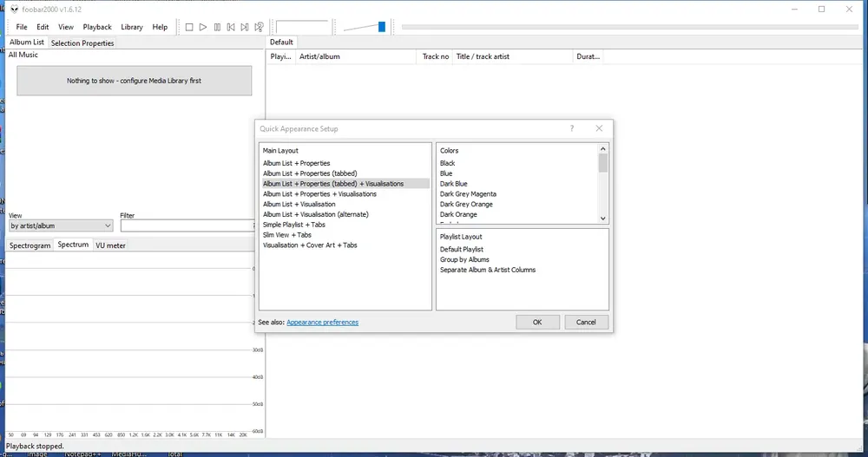Click the random playback icon
This screenshot has height=457, width=868.
coord(259,27)
